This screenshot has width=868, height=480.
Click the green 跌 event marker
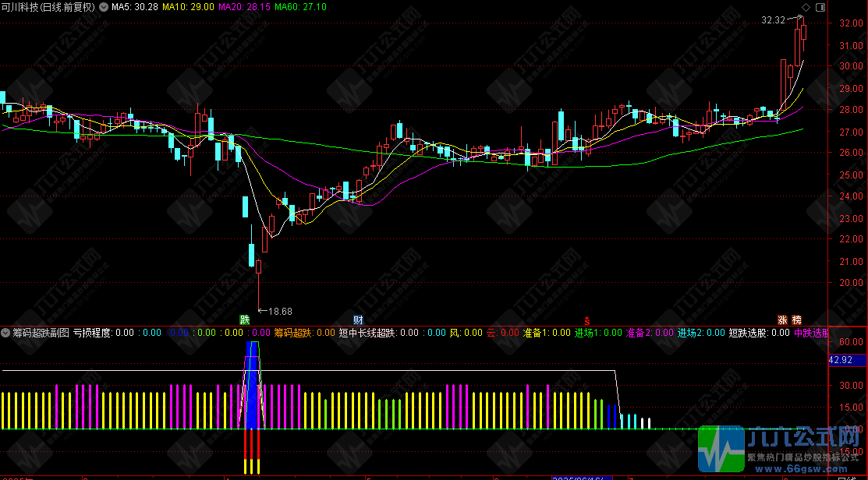[244, 319]
